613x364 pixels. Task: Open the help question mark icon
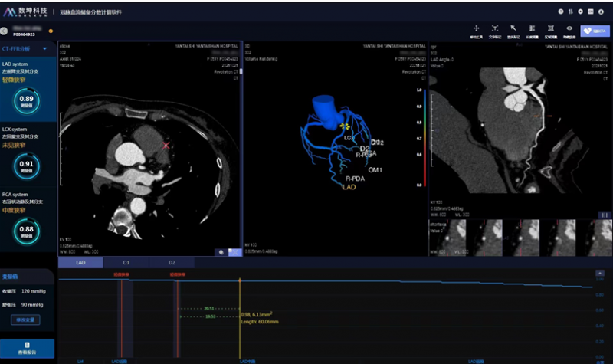pyautogui.click(x=560, y=11)
